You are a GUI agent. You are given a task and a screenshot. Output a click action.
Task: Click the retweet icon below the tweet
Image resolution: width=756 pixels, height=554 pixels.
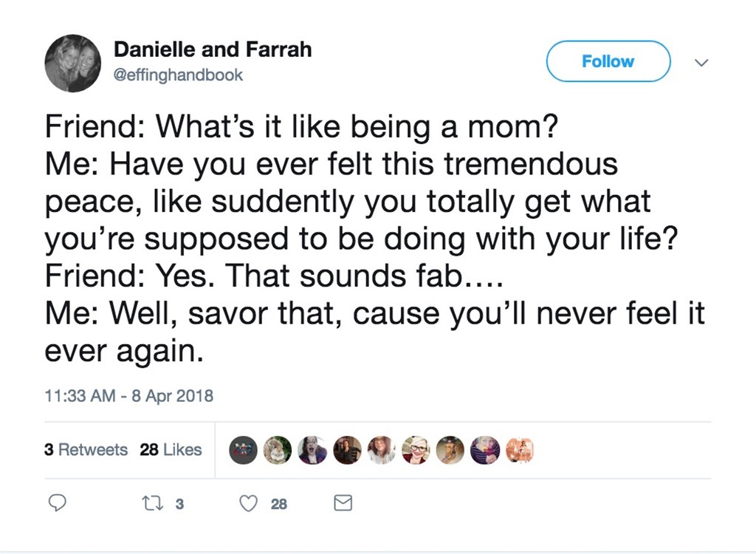coord(153,503)
